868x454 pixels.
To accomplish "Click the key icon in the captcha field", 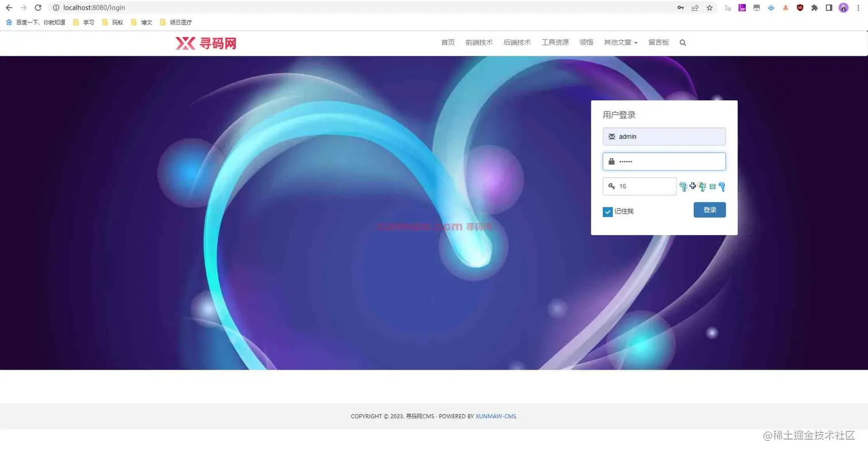I will coord(611,186).
